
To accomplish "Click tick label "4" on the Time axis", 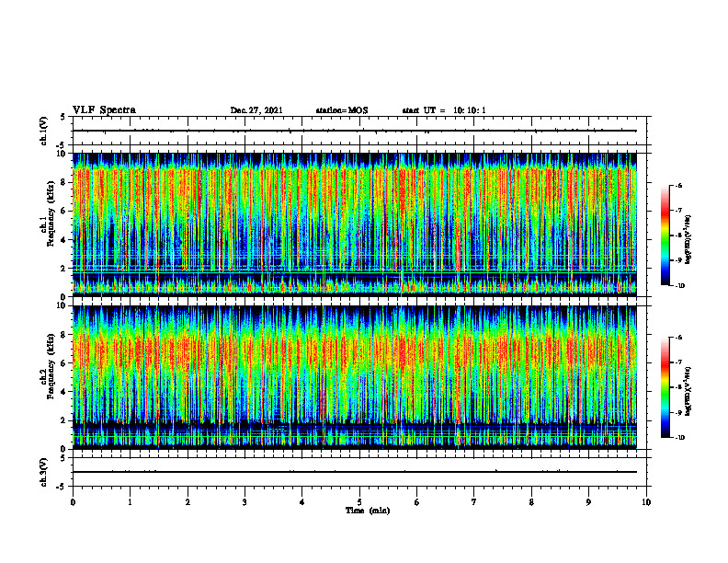I will point(302,502).
